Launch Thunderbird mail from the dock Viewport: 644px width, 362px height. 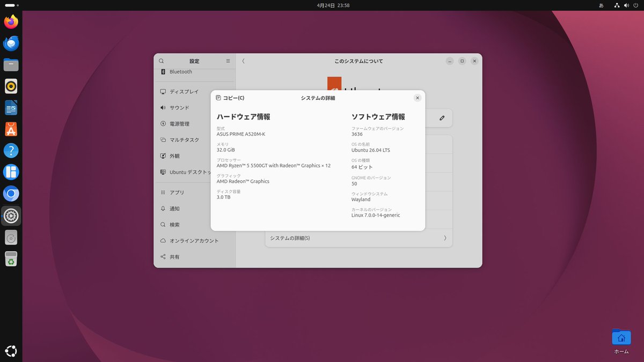(11, 43)
